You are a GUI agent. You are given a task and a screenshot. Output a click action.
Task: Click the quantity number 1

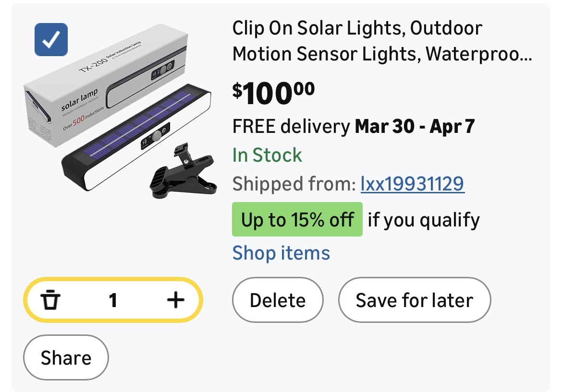tap(113, 300)
